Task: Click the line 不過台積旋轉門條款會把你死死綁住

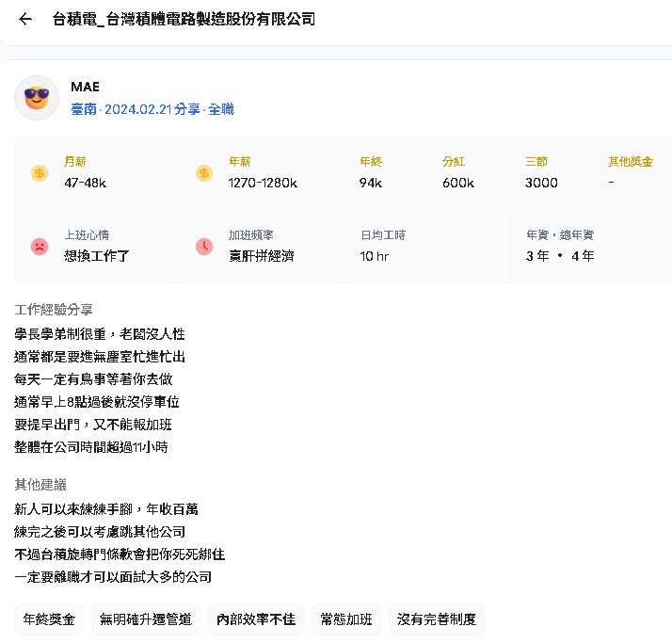Action: 120,555
